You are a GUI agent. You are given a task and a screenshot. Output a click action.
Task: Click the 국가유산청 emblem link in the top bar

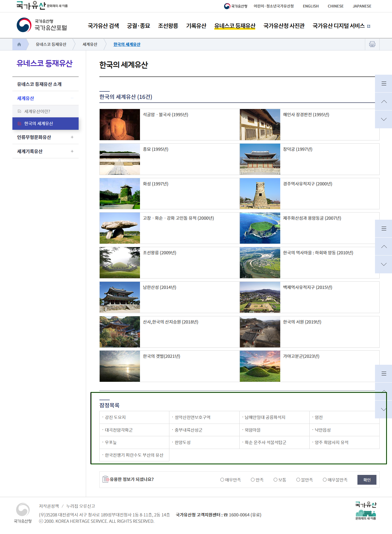tap(236, 6)
